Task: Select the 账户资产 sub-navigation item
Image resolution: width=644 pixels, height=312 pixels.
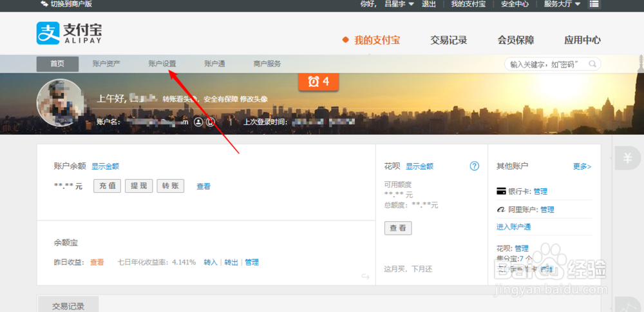Action: 106,64
